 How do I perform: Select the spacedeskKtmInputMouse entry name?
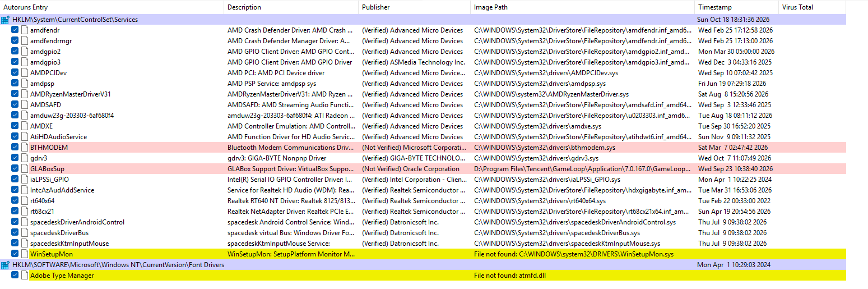[69, 244]
